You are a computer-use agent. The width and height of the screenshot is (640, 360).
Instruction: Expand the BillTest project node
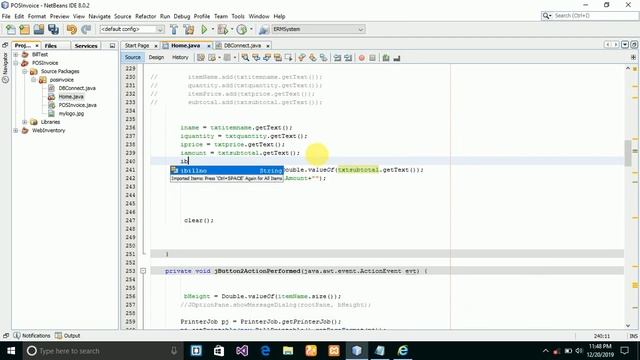click(16, 54)
